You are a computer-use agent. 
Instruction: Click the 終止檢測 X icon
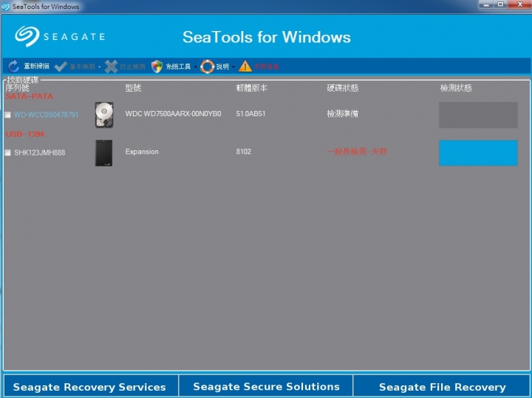click(111, 67)
